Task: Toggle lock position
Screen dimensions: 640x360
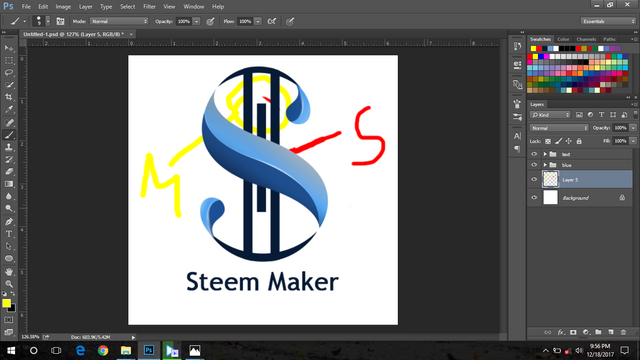Action: [x=569, y=141]
